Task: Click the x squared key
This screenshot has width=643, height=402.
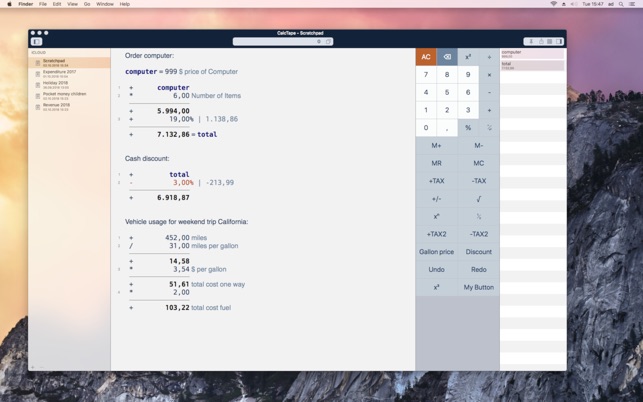Action: pos(468,57)
